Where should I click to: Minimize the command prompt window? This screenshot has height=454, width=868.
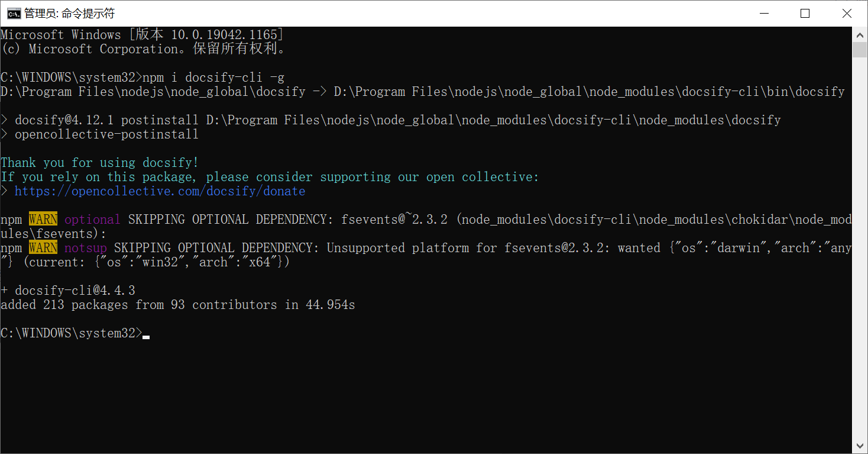click(x=763, y=13)
